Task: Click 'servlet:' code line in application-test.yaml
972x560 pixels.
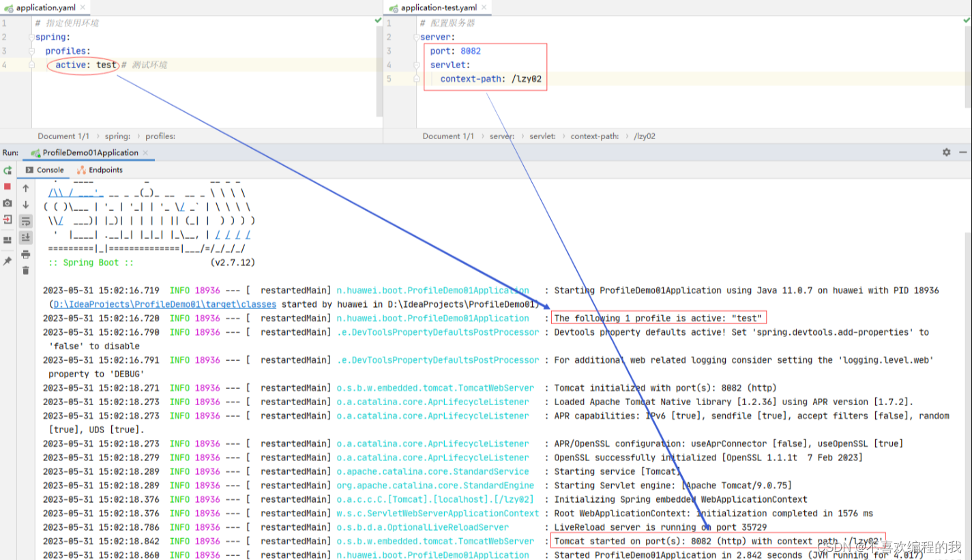Action: pos(450,65)
